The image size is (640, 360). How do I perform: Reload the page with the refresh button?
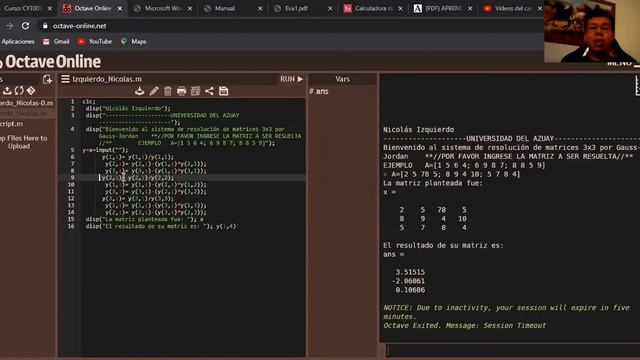click(25, 26)
